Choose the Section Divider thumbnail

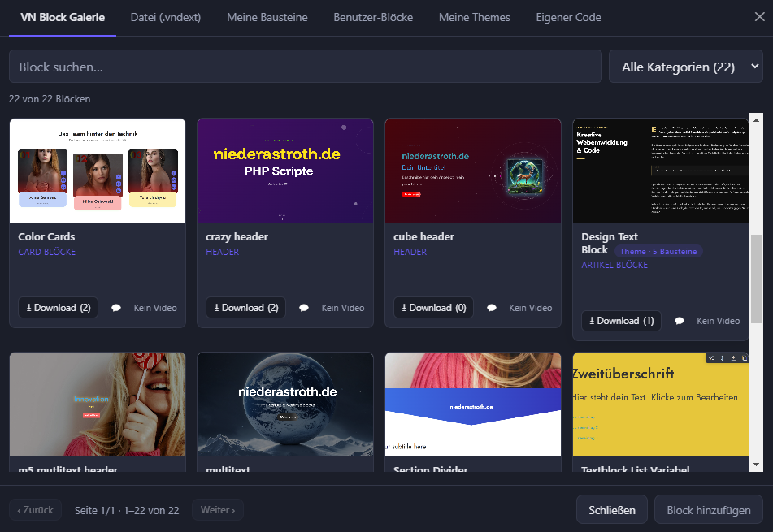click(x=473, y=404)
